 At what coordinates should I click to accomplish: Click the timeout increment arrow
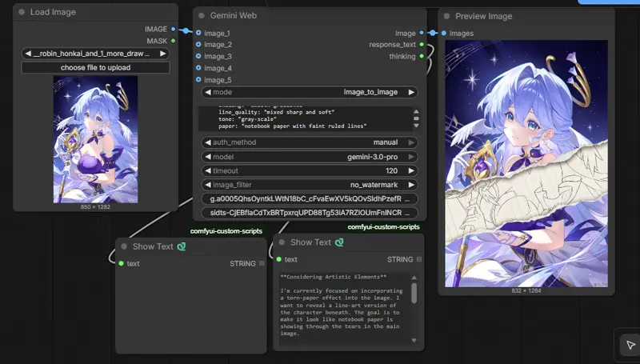tap(411, 170)
